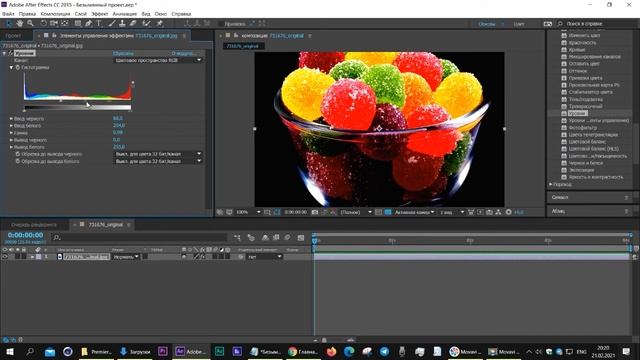This screenshot has width=640, height=360.
Task: Open graph editor icon in timeline
Action: (x=301, y=238)
